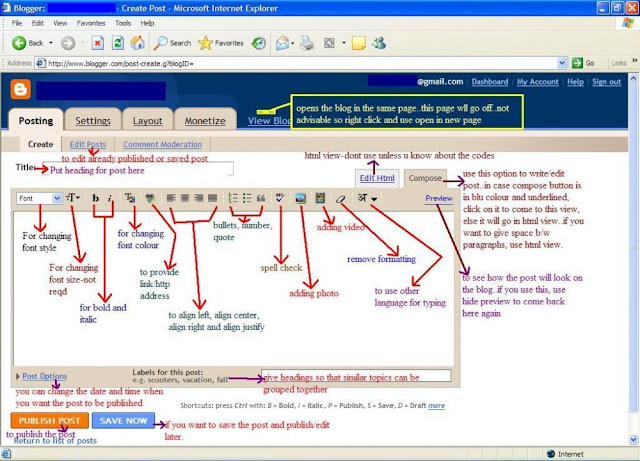This screenshot has width=640, height=461.
Task: Click the Go button beside address bar
Action: tap(583, 63)
